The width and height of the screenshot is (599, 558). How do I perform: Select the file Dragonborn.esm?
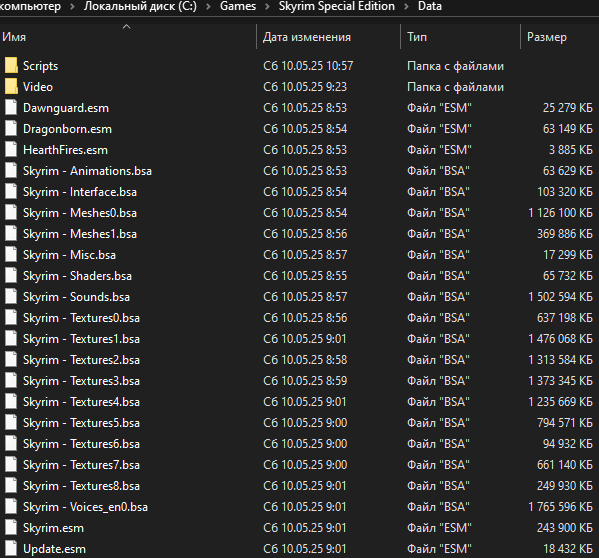point(67,129)
